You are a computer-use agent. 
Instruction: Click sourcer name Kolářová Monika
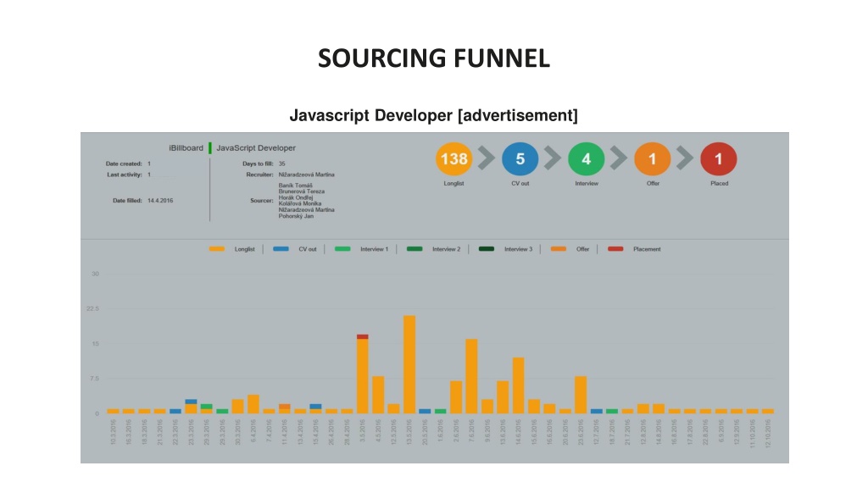(x=299, y=203)
